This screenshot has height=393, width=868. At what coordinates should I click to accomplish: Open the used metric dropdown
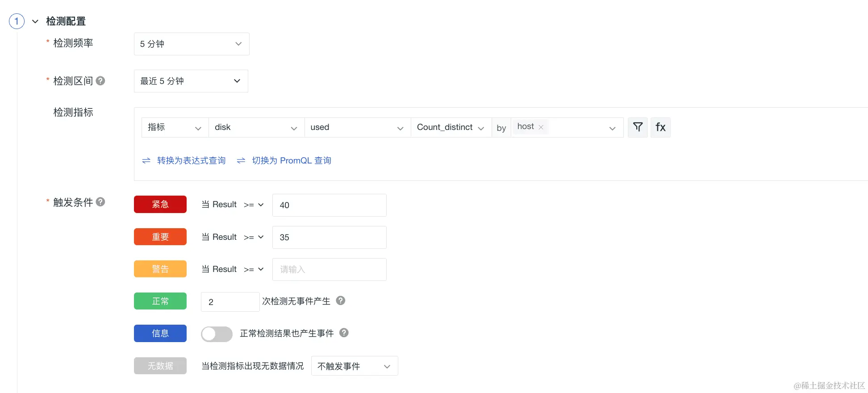(358, 127)
